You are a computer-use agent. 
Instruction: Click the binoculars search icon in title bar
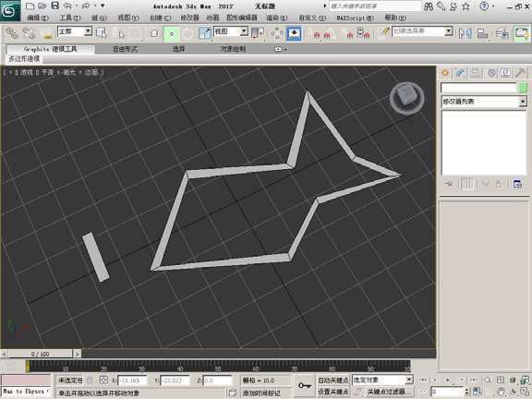[x=429, y=6]
